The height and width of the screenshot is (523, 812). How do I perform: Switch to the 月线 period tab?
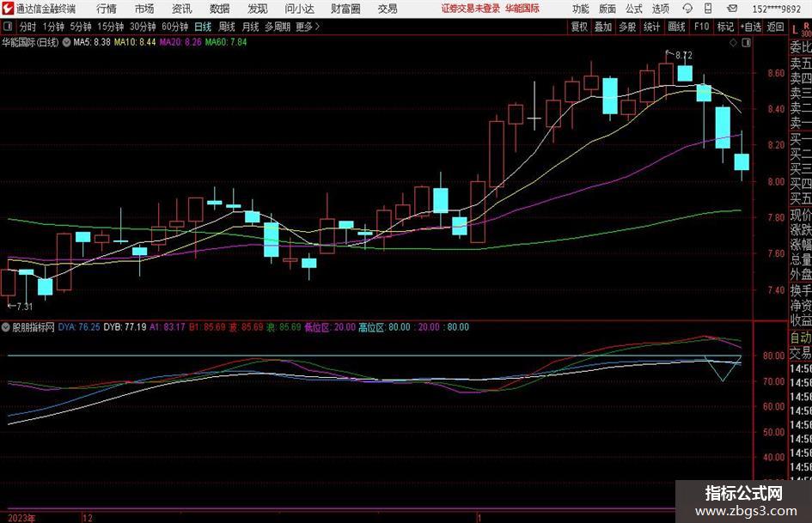point(251,27)
